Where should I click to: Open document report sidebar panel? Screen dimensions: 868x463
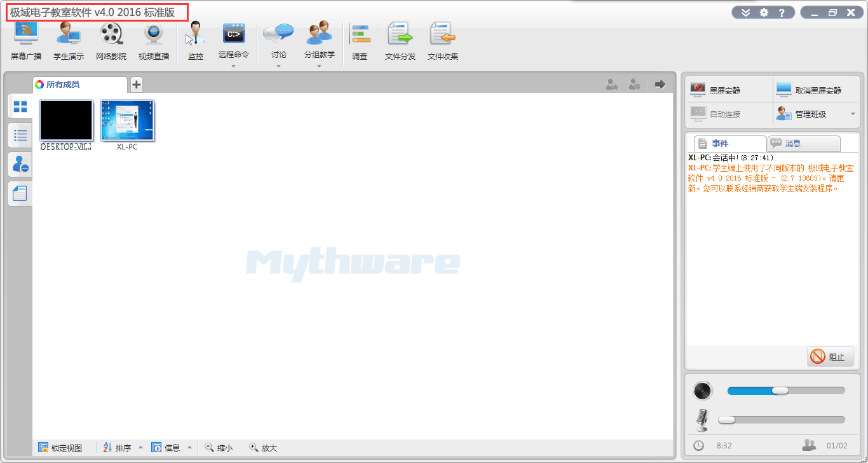20,194
